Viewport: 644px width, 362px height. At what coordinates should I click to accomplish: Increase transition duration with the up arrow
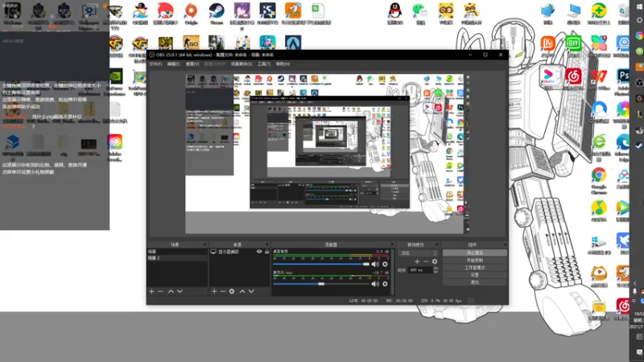click(x=436, y=269)
